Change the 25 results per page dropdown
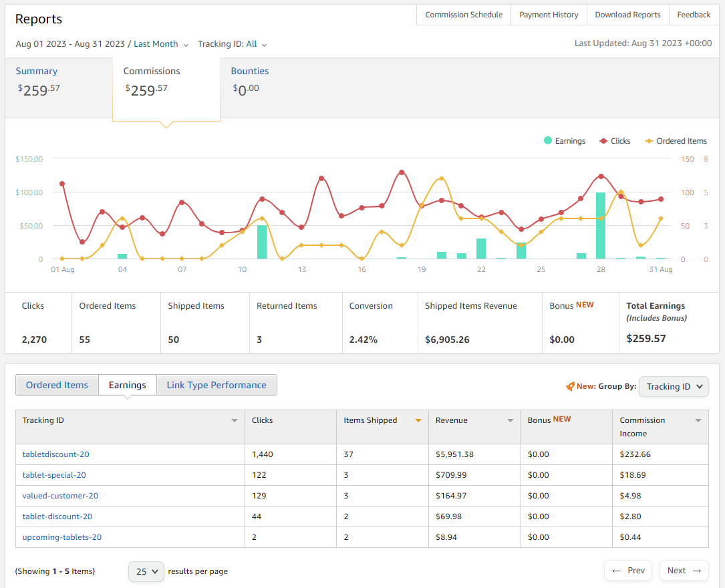The height and width of the screenshot is (588, 725). (146, 571)
